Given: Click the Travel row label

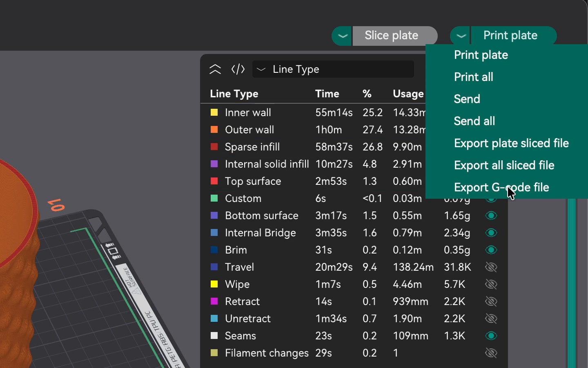Looking at the screenshot, I should click(x=239, y=267).
